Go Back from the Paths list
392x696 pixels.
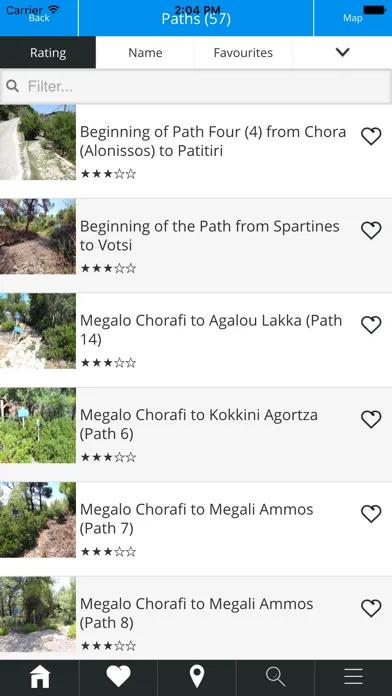39,18
